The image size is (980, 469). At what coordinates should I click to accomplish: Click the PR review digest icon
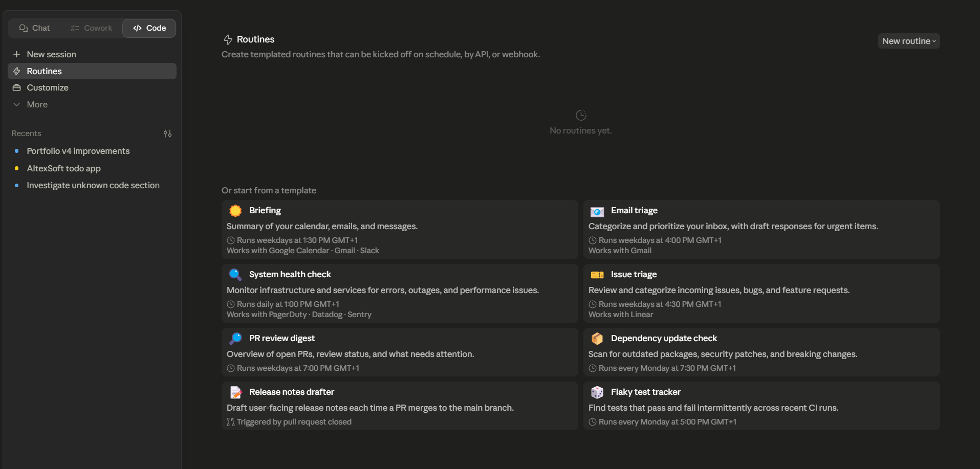235,339
